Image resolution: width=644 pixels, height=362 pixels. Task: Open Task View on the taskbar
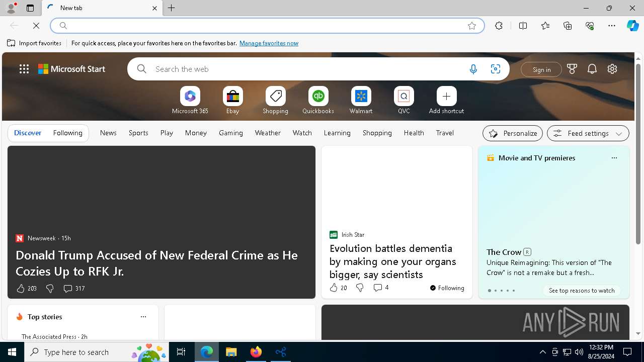point(181,352)
